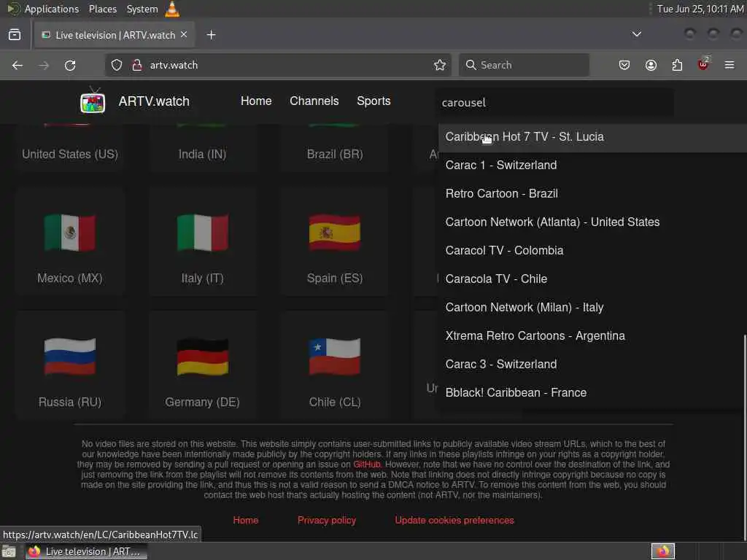747x560 pixels.
Task: Open the Russia (RU) flag card
Action: [x=70, y=366]
